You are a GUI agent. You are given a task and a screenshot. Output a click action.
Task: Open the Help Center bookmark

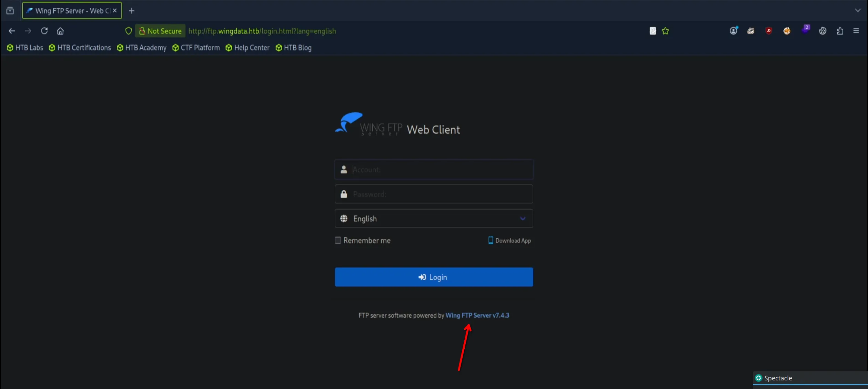click(x=248, y=48)
